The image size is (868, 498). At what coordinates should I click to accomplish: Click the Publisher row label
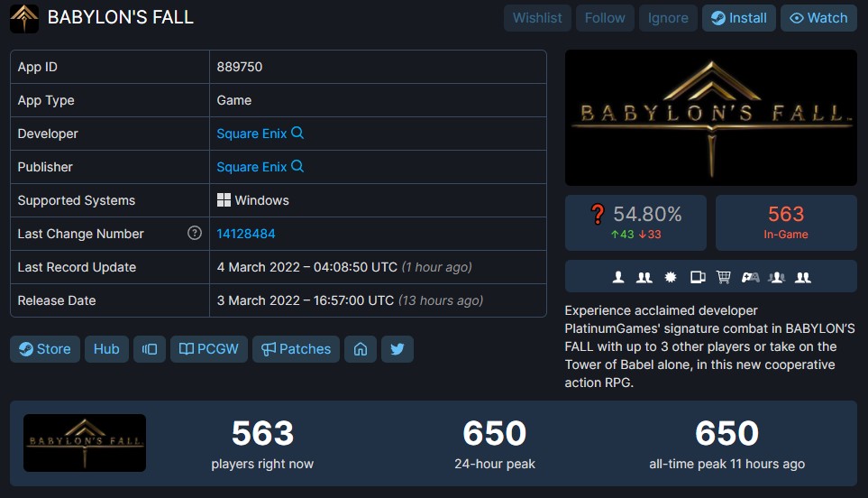click(x=45, y=167)
